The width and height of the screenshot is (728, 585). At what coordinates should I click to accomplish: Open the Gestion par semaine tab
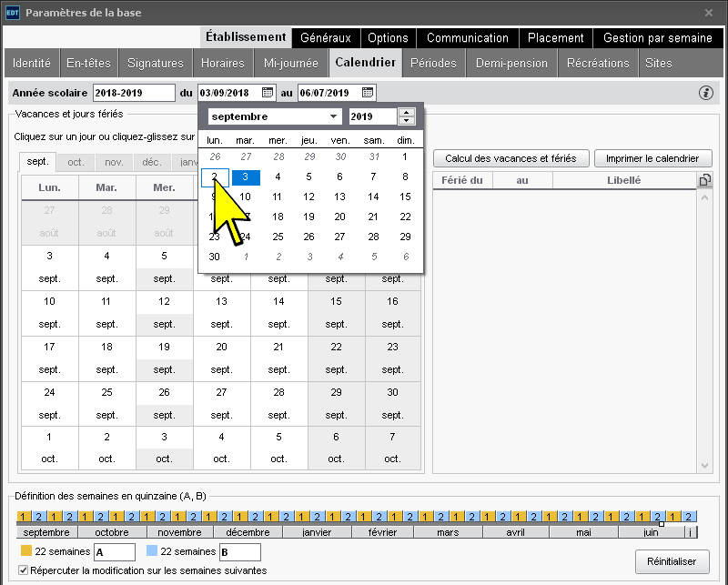[x=658, y=37]
